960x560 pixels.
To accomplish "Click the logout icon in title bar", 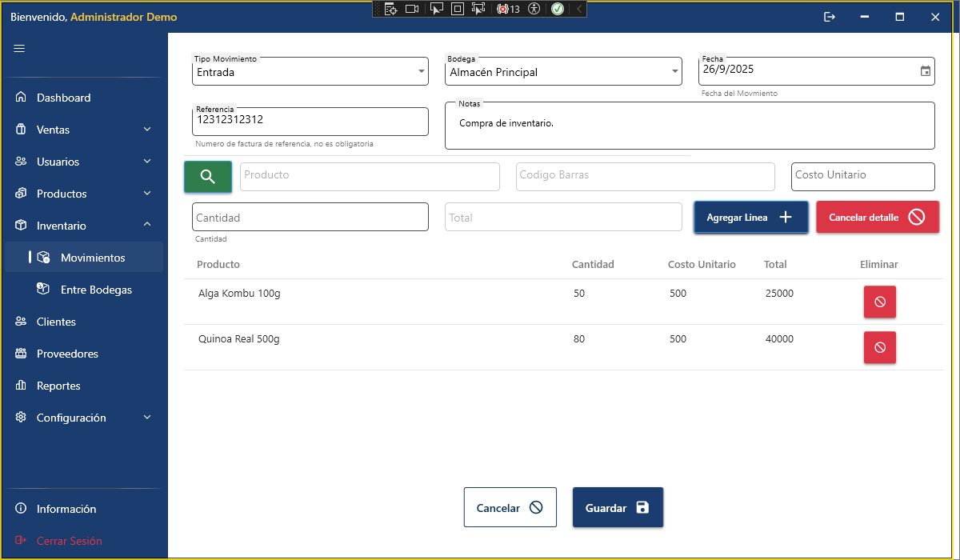I will (830, 17).
